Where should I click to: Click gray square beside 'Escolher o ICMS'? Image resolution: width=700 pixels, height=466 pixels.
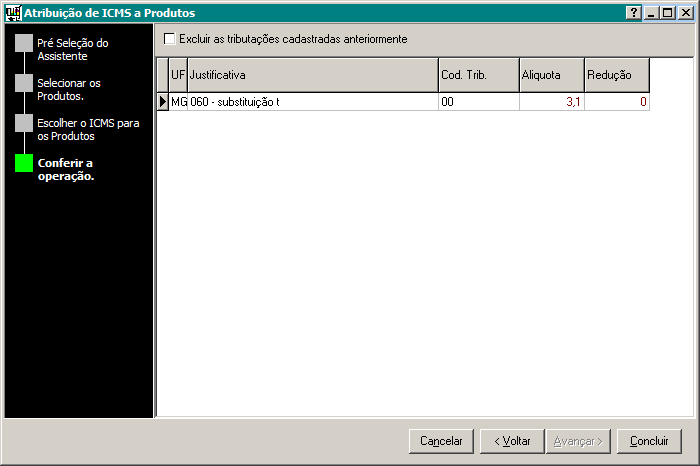click(24, 123)
